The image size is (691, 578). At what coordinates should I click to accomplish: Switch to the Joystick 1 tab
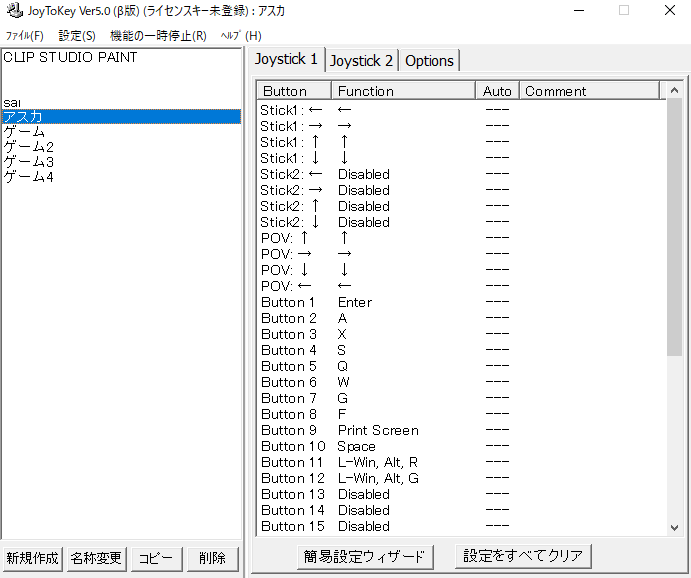286,59
